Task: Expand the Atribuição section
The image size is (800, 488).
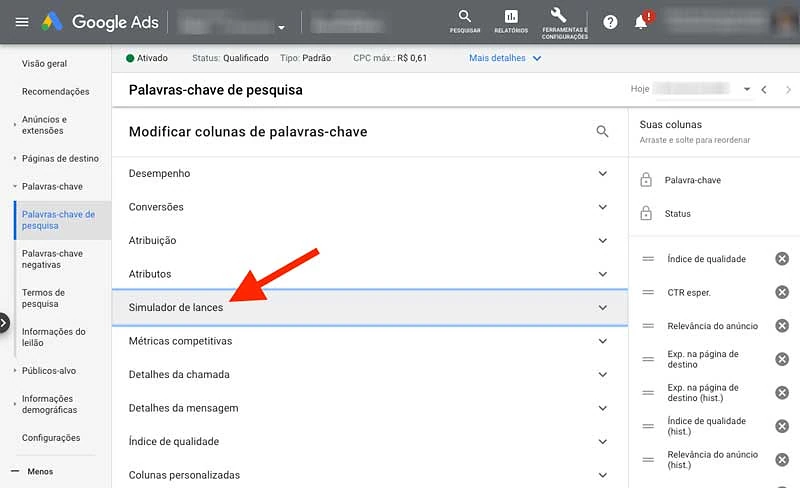Action: pos(370,240)
